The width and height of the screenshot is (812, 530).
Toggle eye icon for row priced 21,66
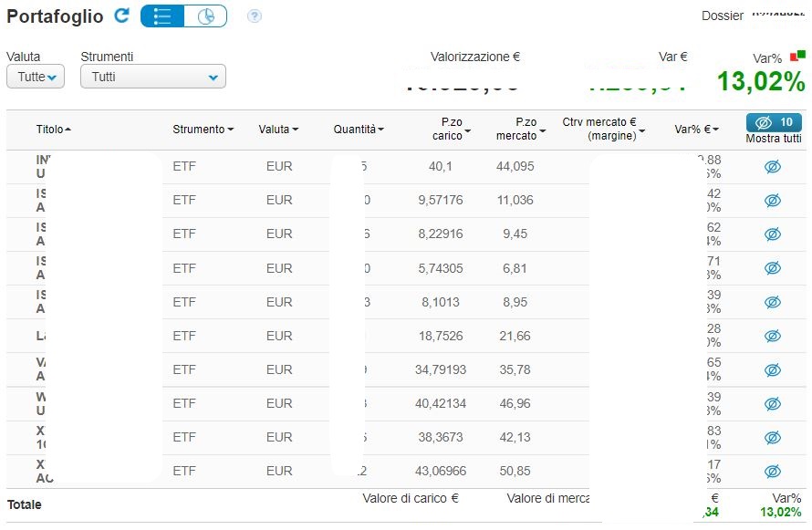click(x=773, y=336)
